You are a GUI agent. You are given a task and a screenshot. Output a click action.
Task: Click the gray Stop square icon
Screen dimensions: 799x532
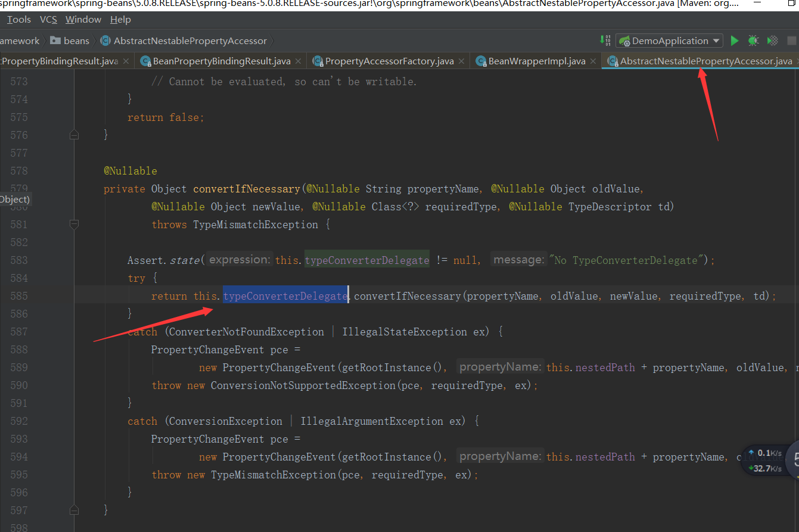click(792, 41)
